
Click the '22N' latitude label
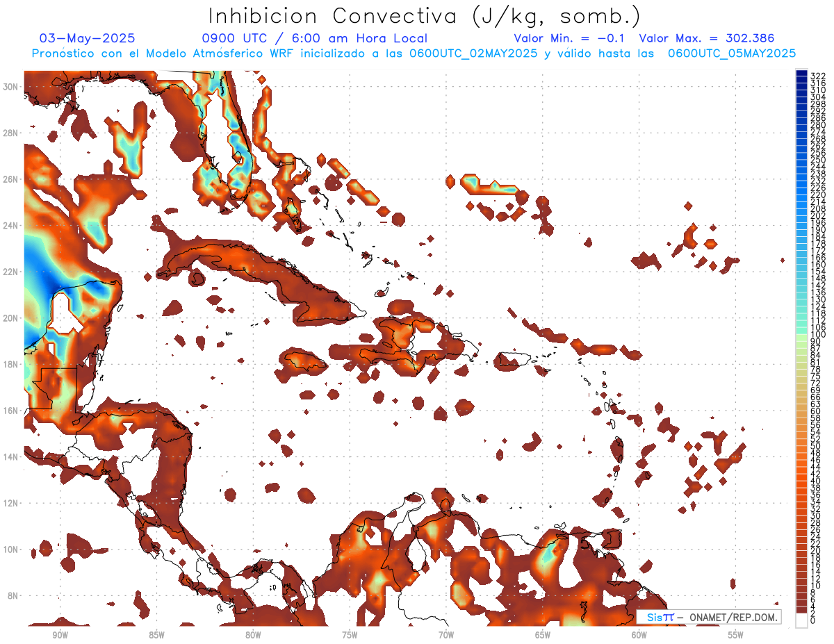point(11,272)
